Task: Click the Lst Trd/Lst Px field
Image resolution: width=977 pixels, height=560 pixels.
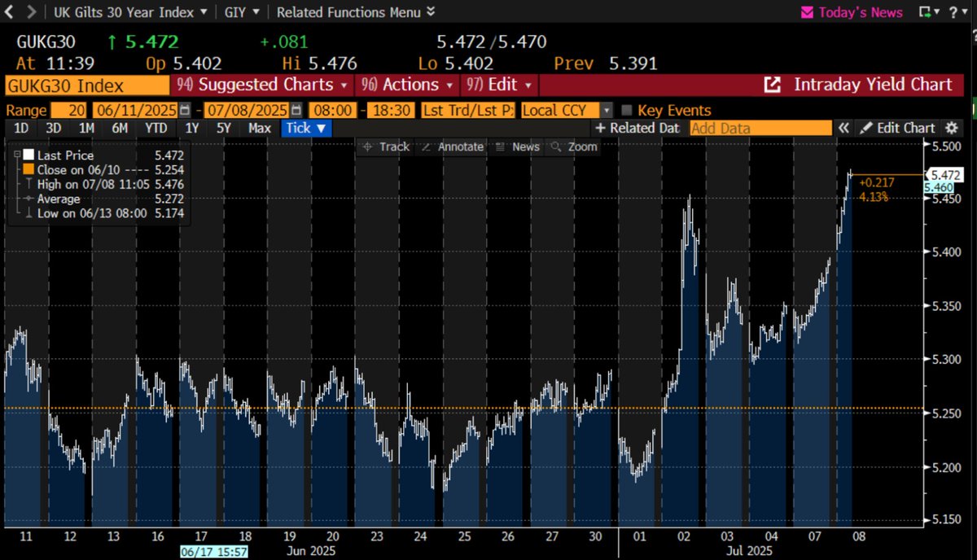Action: tap(468, 111)
